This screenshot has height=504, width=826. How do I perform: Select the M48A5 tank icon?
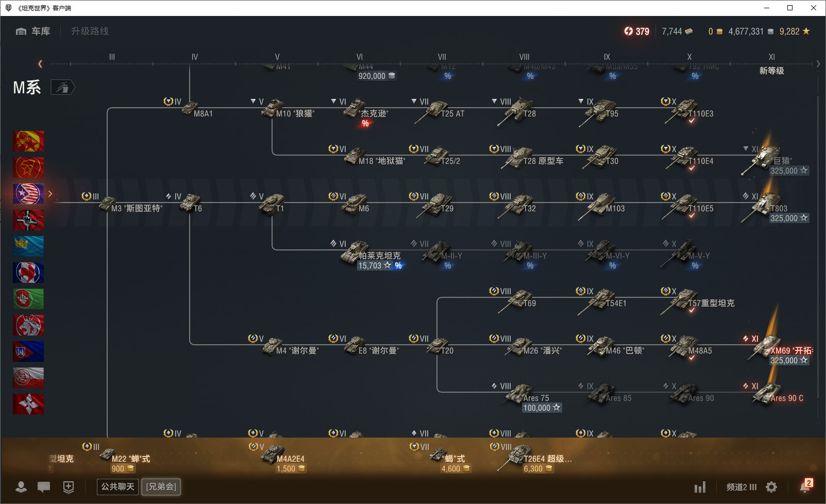[683, 346]
